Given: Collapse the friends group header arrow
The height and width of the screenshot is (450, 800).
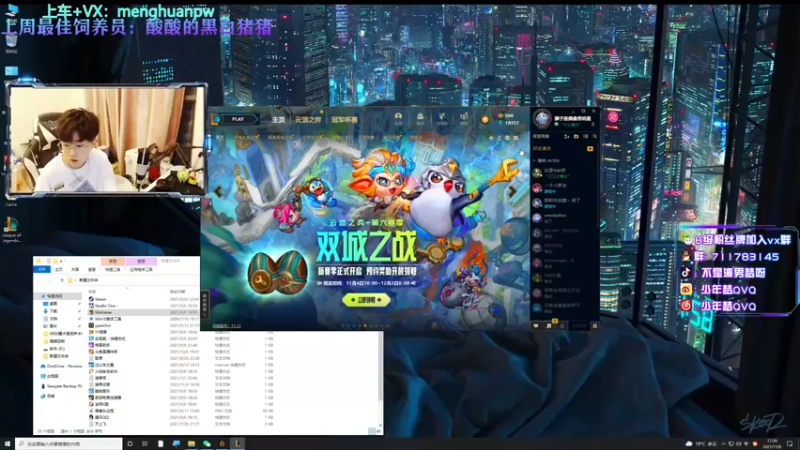Looking at the screenshot, I should pyautogui.click(x=535, y=161).
